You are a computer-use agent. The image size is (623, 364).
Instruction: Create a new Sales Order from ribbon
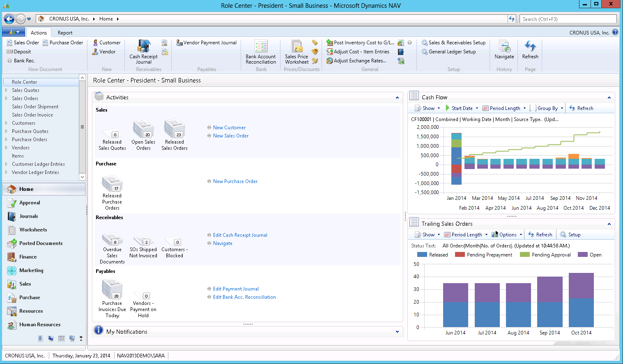tap(23, 43)
